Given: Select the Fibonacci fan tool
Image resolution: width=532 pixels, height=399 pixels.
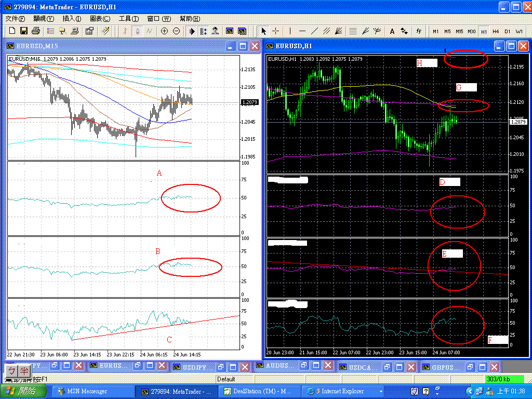Looking at the screenshot, I should tap(365, 31).
